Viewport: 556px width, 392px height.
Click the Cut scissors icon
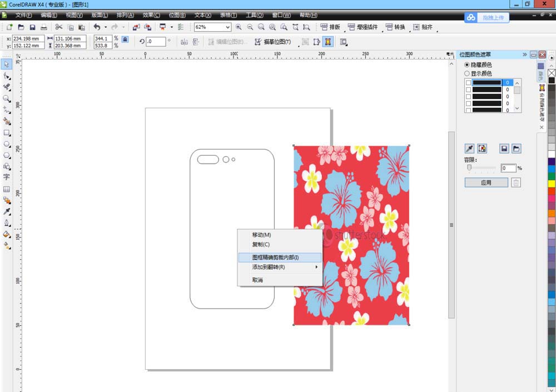[x=59, y=27]
